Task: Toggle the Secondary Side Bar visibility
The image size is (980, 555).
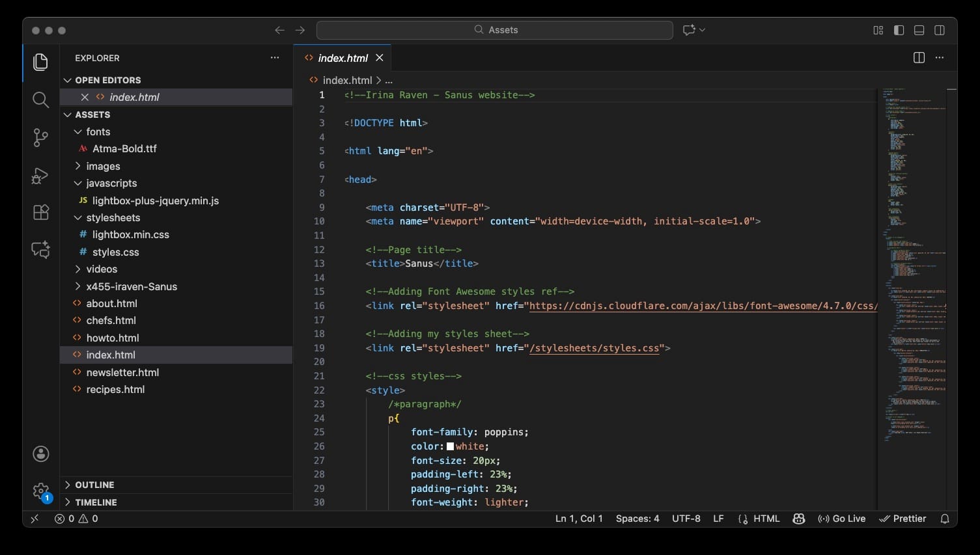Action: click(x=939, y=30)
